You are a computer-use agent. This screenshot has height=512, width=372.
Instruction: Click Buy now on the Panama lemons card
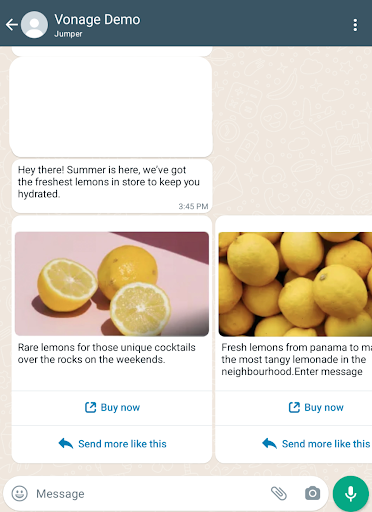click(x=316, y=408)
